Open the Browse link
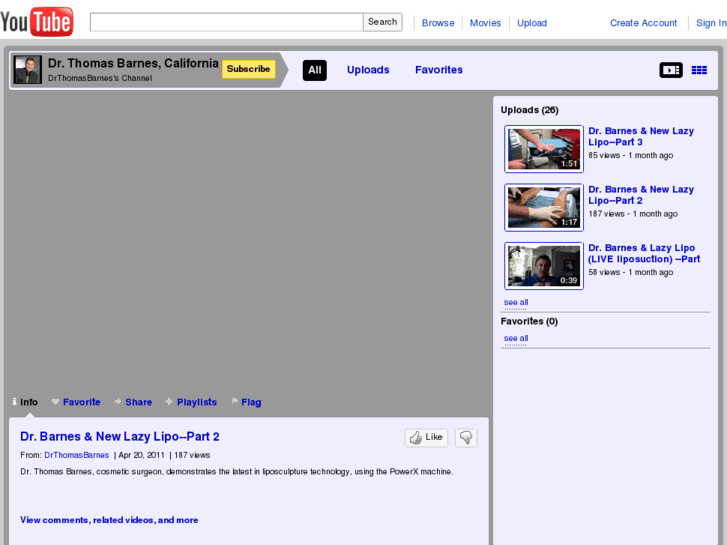The image size is (727, 545). point(438,23)
